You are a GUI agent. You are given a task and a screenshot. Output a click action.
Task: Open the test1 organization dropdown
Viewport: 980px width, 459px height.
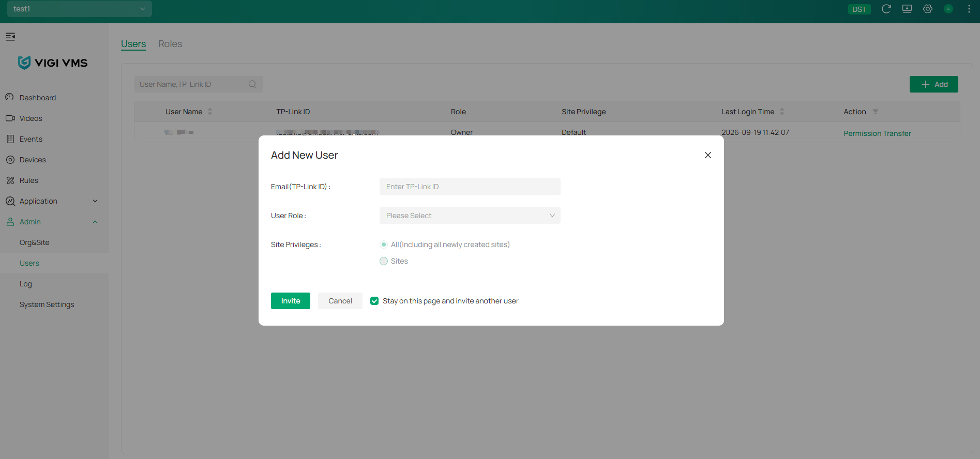(80, 9)
